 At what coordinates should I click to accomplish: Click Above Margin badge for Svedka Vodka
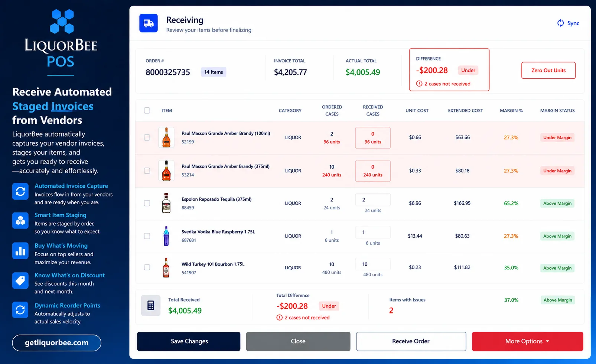point(557,236)
